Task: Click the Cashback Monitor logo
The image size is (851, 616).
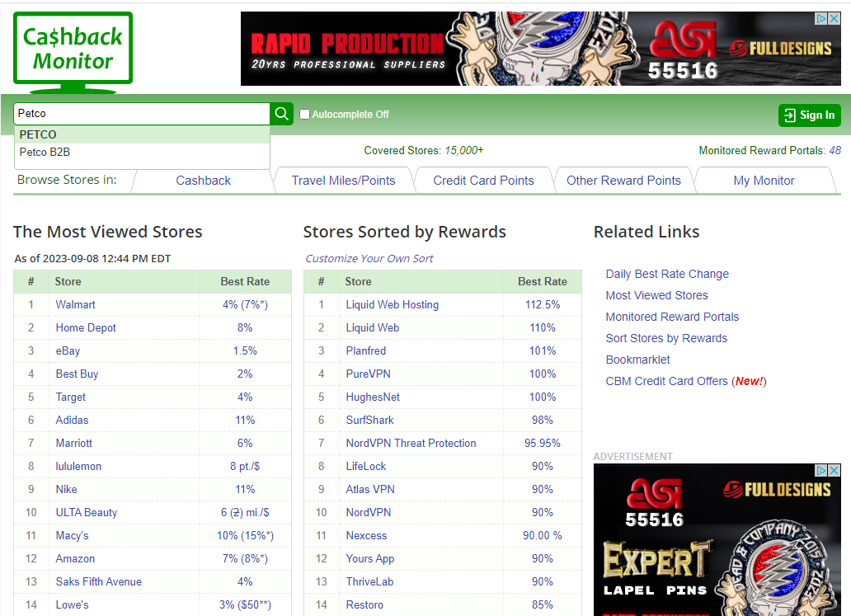Action: coord(73,53)
